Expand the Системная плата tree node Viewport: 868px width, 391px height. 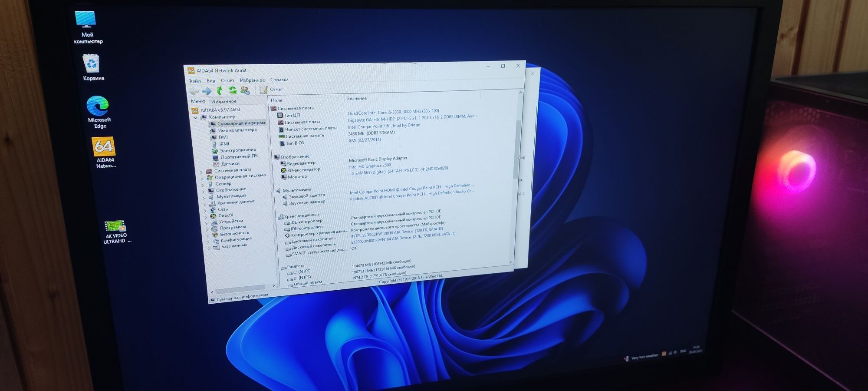(201, 172)
